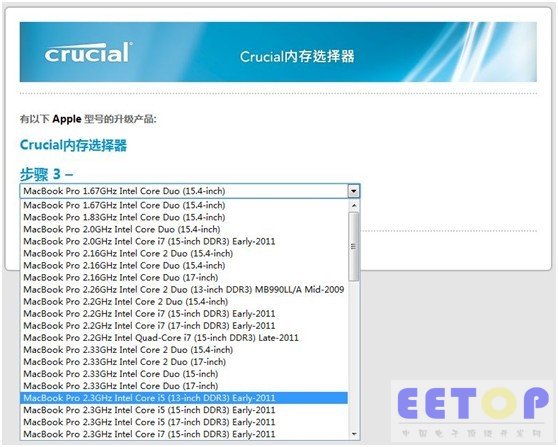This screenshot has width=558, height=447.
Task: Choose MacBook Pro 2.33GHz Core Duo (15-inch)
Action: pyautogui.click(x=184, y=374)
